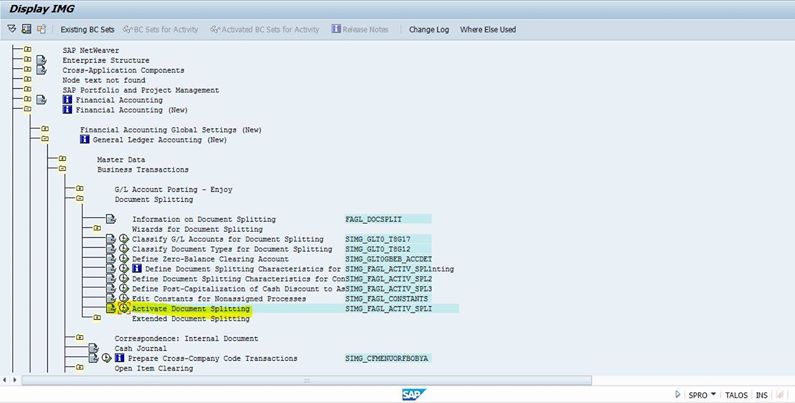
Task: Expand the SAP NetWeaver folder node
Action: point(27,49)
